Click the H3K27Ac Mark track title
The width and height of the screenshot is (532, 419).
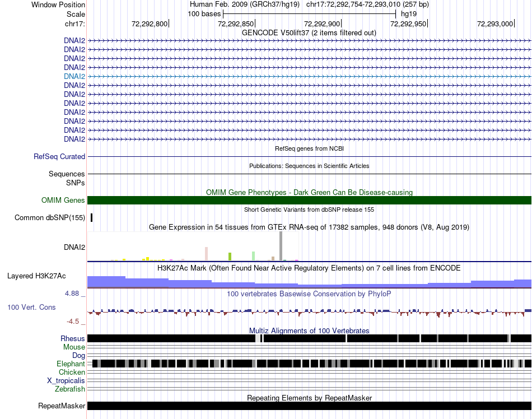309,268
